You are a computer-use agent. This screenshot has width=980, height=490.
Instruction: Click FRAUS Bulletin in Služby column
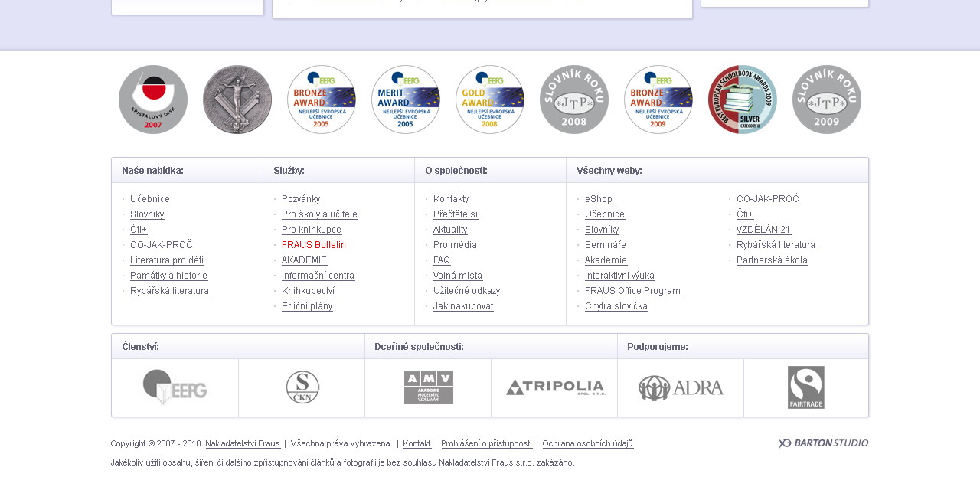coord(314,244)
